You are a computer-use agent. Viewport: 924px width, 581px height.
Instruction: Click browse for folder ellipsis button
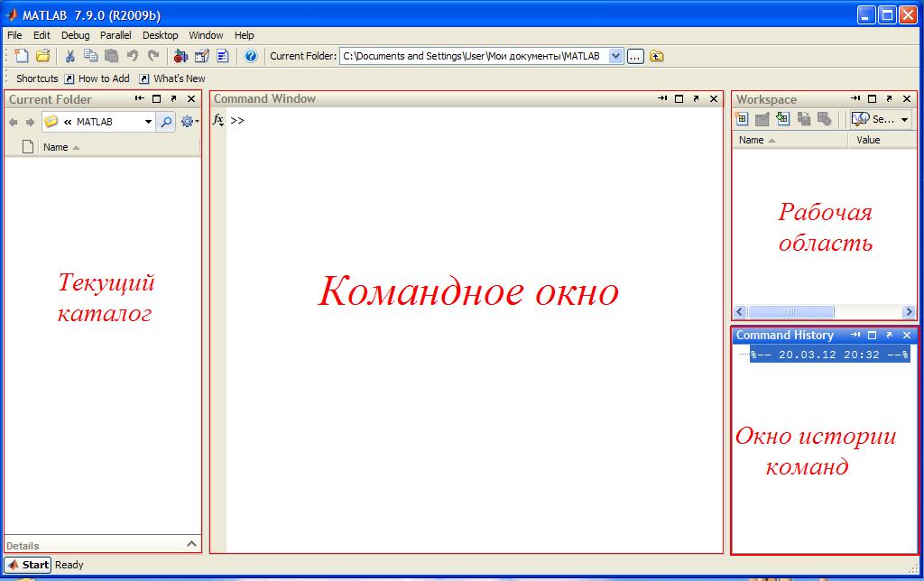[x=635, y=57]
